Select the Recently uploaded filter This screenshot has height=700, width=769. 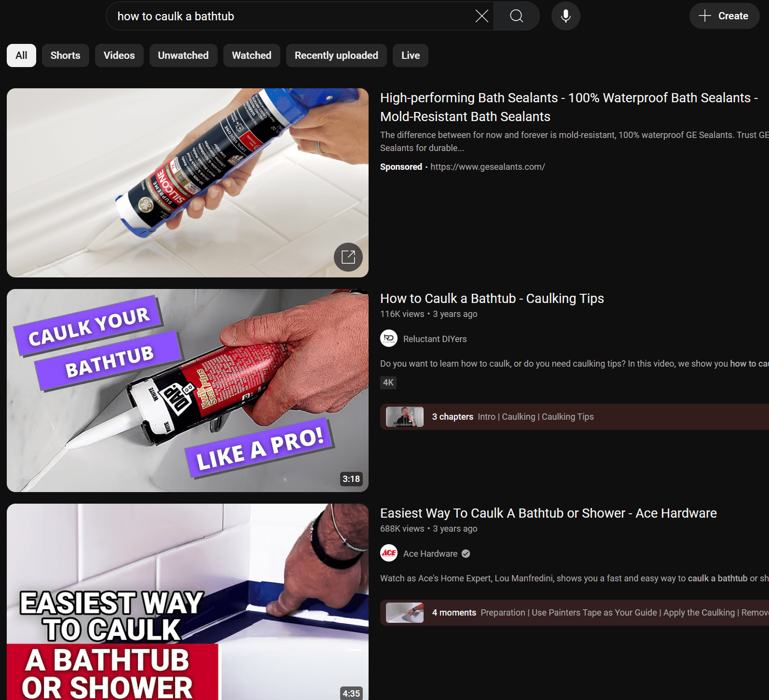tap(336, 55)
